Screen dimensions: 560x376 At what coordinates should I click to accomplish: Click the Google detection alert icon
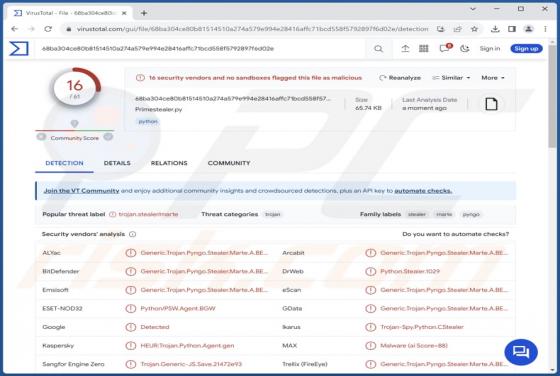(x=131, y=327)
